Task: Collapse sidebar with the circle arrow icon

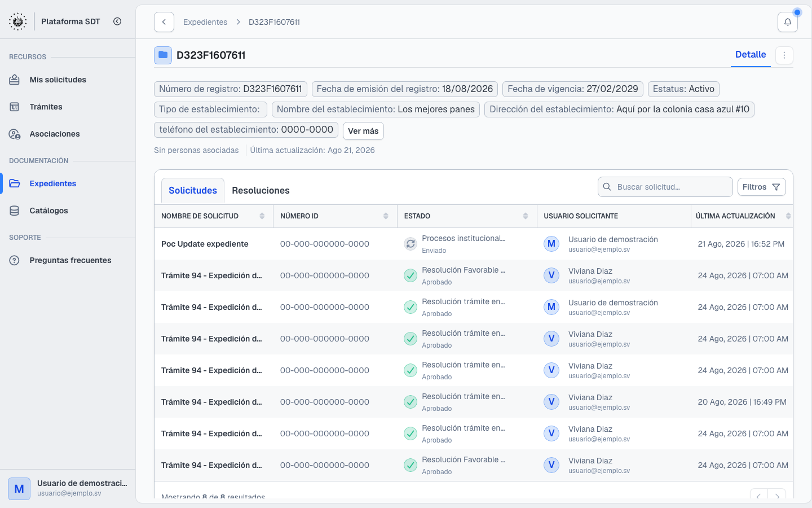Action: point(117,21)
